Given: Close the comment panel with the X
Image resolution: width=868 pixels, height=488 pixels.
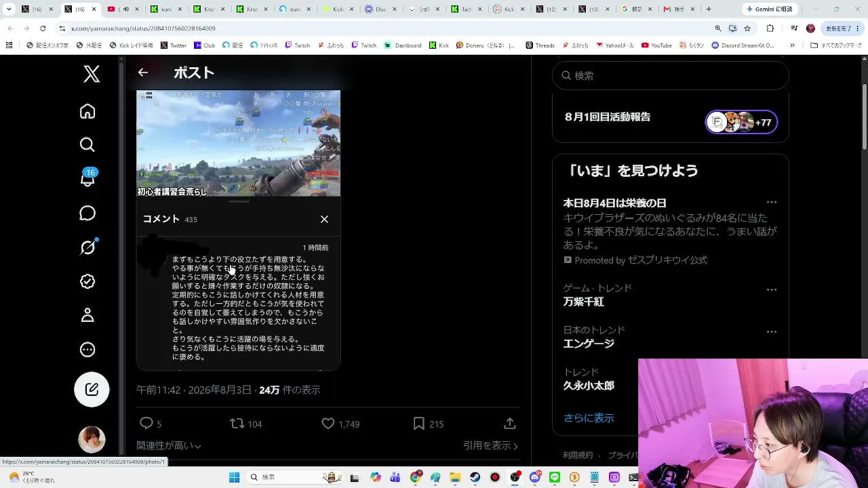Looking at the screenshot, I should pos(324,219).
